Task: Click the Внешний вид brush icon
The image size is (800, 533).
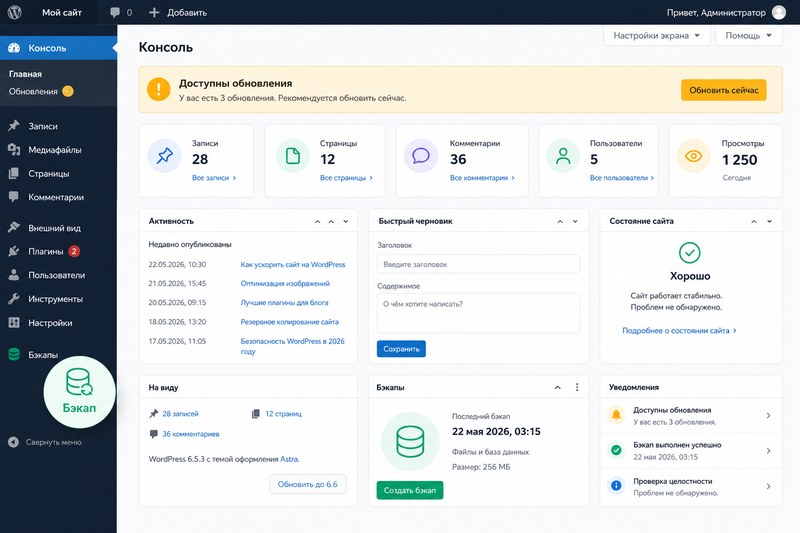Action: [x=14, y=227]
